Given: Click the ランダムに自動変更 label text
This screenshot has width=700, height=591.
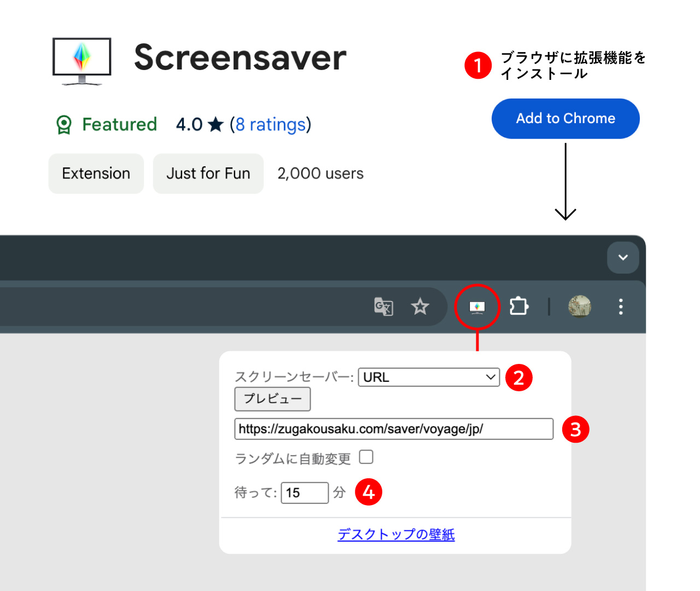Looking at the screenshot, I should (293, 459).
